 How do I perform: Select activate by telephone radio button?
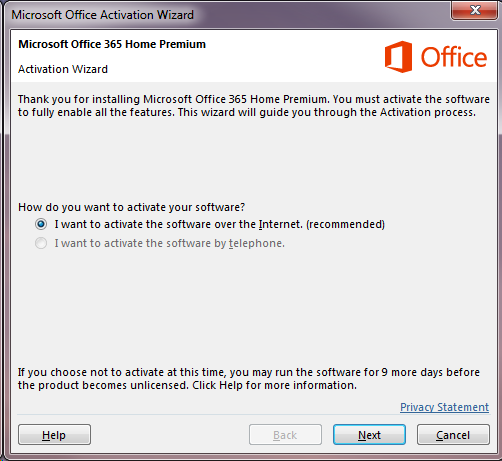41,243
